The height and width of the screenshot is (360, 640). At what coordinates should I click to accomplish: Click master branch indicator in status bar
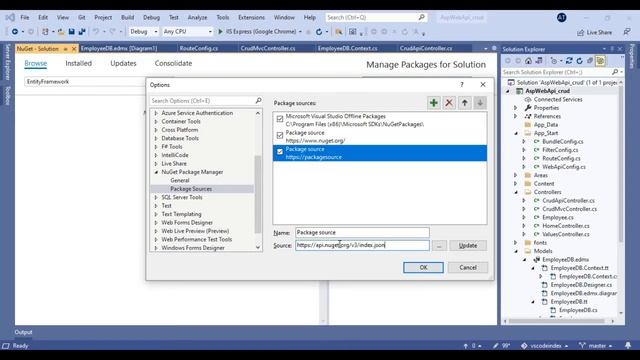point(596,346)
